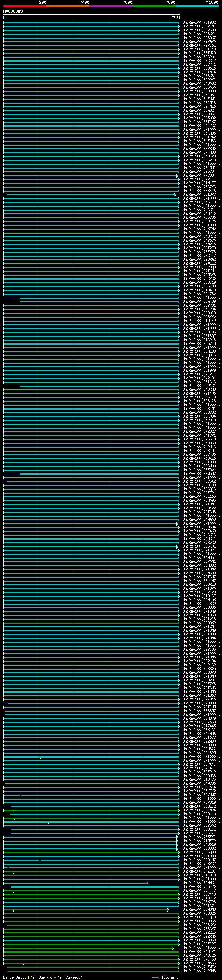The image size is (222, 980).
Task: Select hit label UniRef100_C6TNK4
Action: pyautogui.click(x=199, y=72)
